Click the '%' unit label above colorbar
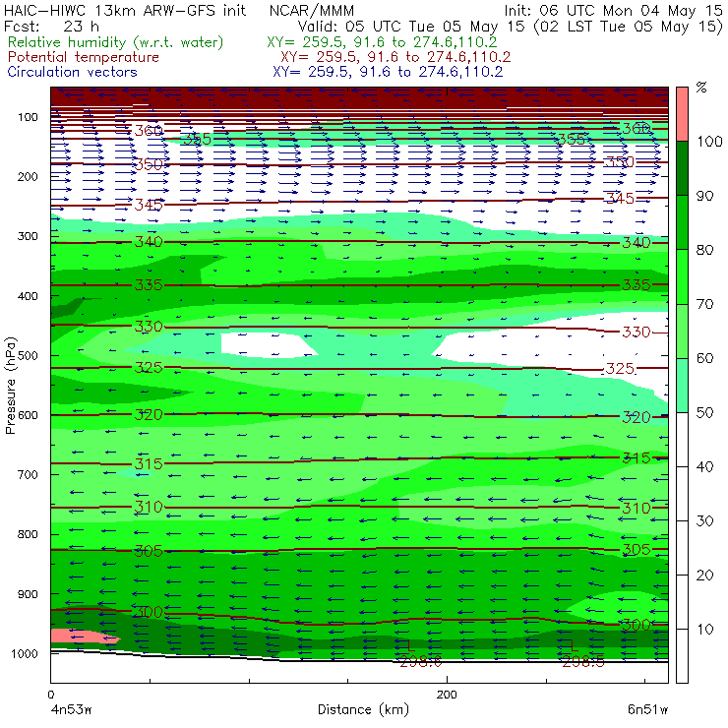728x728 pixels. click(x=701, y=88)
